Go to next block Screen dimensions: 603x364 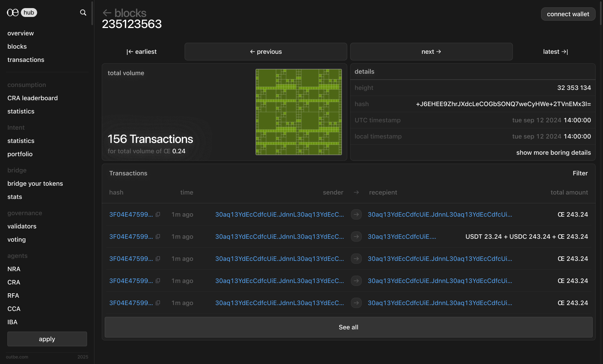coord(432,52)
